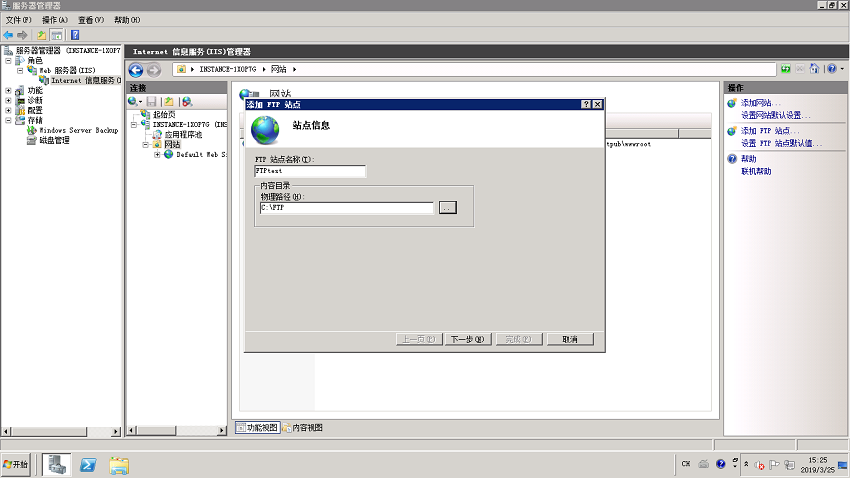Image resolution: width=850 pixels, height=478 pixels.
Task: Expand the 配置 node
Action: 8,110
